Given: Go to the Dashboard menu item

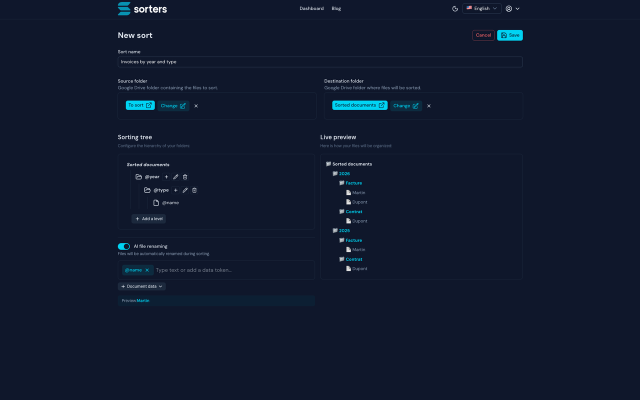Looking at the screenshot, I should point(311,9).
